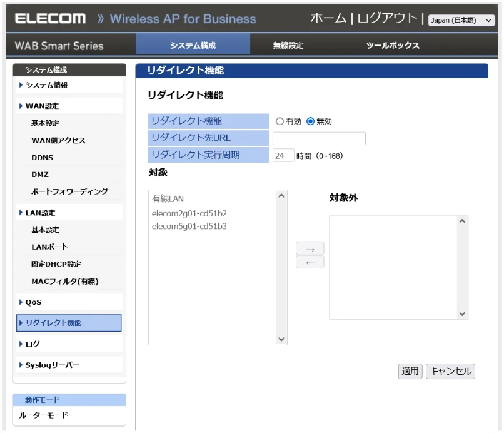
Task: Click the 動作モード header
Action: point(69,400)
